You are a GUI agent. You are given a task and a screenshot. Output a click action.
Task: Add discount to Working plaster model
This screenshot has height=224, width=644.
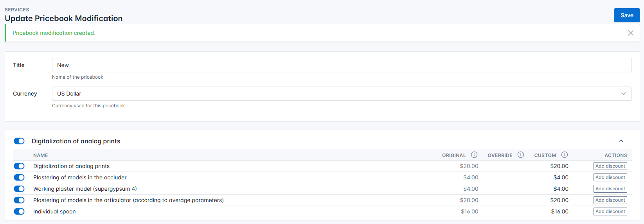click(610, 189)
